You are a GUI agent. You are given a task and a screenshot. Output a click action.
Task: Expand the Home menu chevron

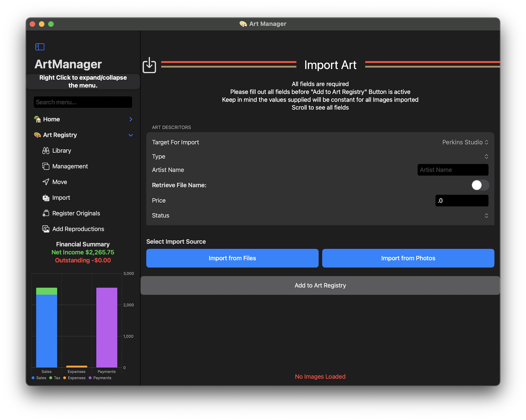click(x=131, y=119)
